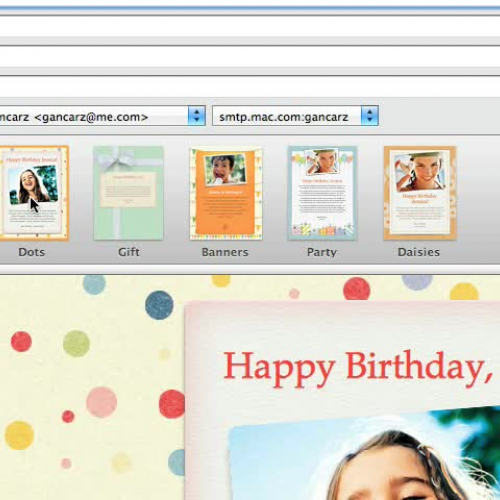500x500 pixels.
Task: Click the Banners label text
Action: click(225, 252)
